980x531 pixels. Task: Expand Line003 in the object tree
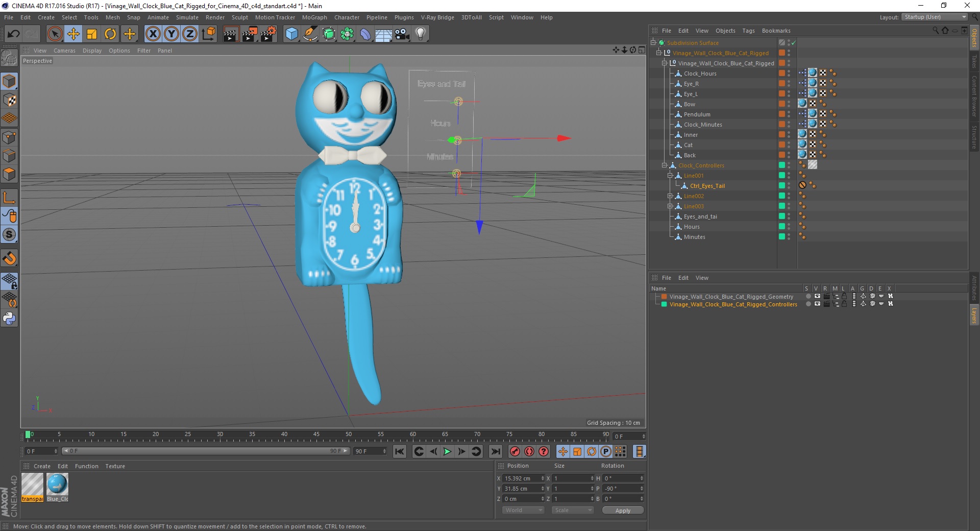tap(670, 206)
